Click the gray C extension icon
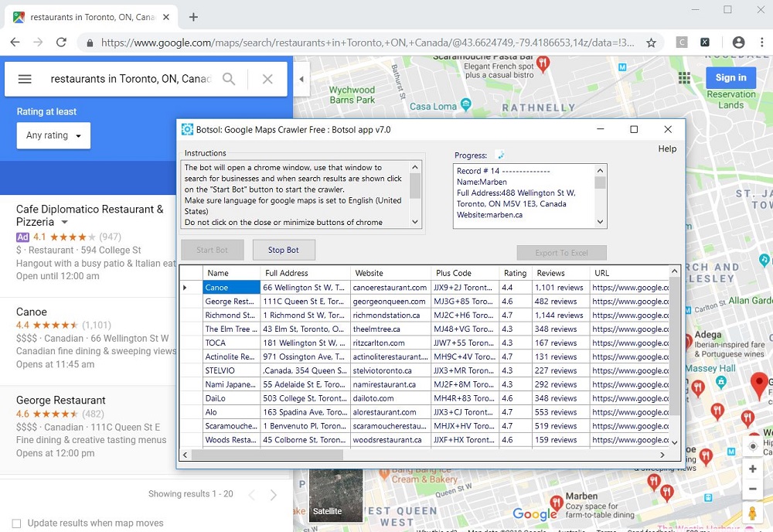Screen dimensions: 773x532 tap(681, 43)
